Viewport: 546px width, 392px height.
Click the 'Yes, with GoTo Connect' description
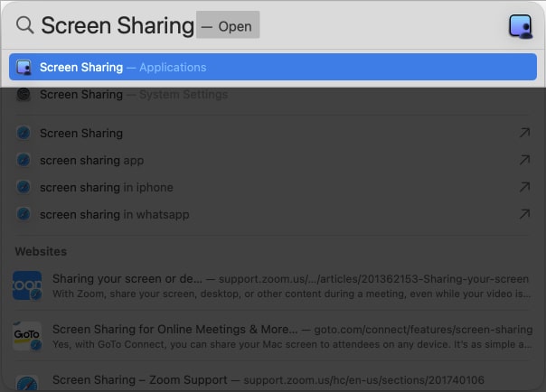tap(291, 344)
